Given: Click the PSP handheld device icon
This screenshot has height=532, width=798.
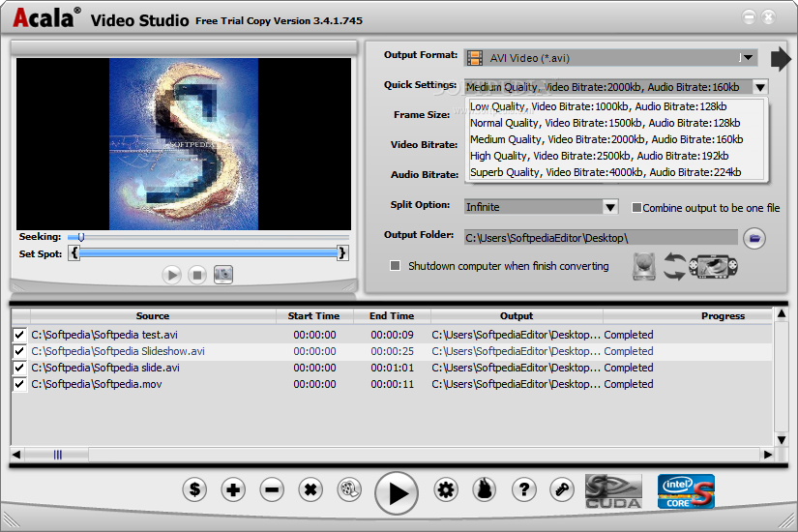Looking at the screenshot, I should pos(713,266).
